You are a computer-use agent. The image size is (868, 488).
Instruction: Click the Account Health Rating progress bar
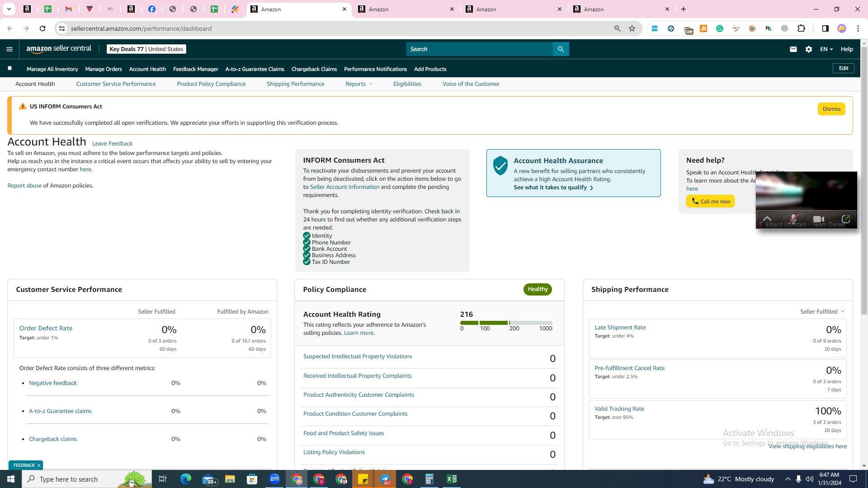506,323
